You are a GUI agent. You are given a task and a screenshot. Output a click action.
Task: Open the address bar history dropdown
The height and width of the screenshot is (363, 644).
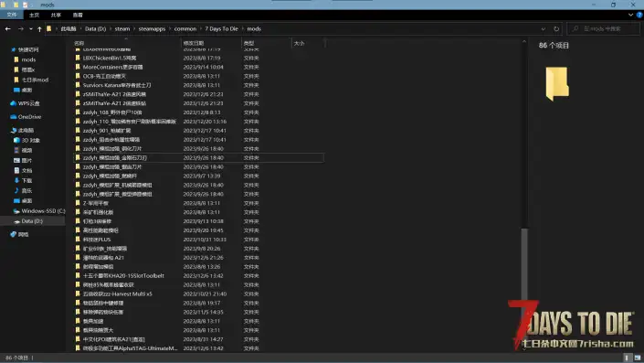(x=543, y=28)
